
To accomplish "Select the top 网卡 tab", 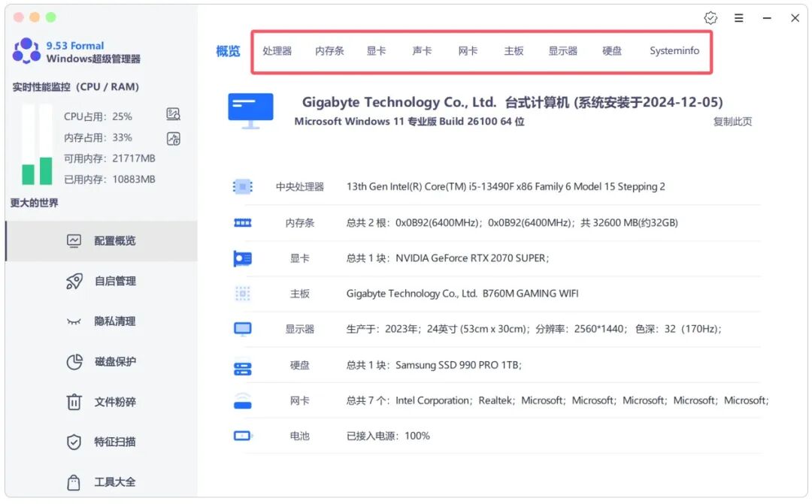I will click(468, 51).
